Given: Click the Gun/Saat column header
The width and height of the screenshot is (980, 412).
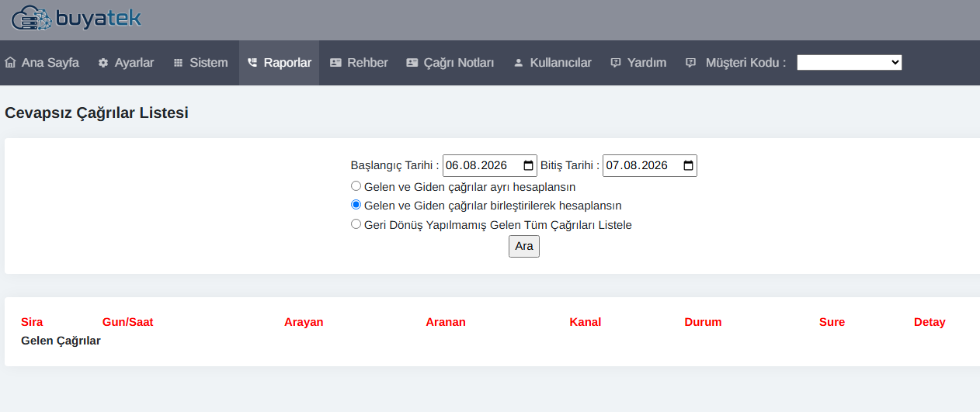Looking at the screenshot, I should click(x=128, y=322).
